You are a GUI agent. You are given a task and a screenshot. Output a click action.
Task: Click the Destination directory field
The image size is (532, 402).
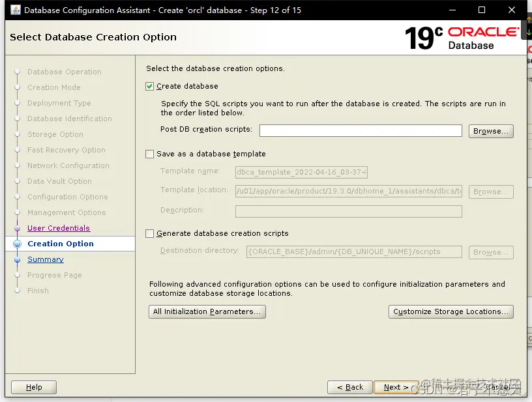pyautogui.click(x=354, y=252)
